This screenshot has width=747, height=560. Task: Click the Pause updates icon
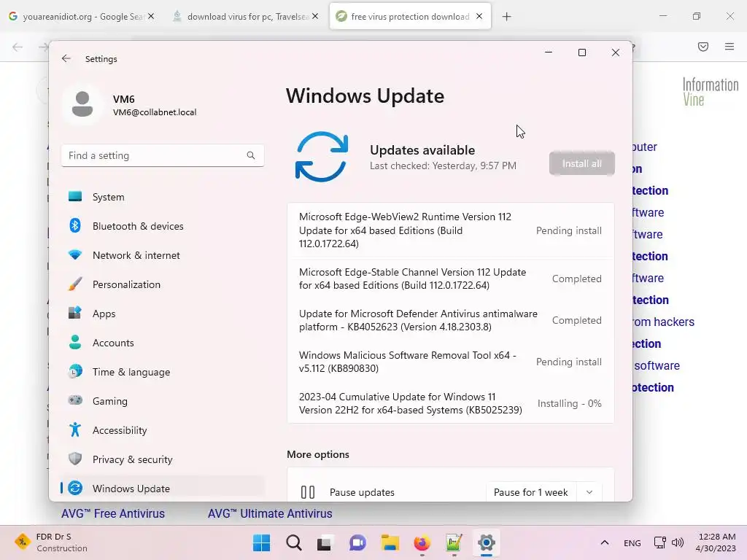(308, 492)
